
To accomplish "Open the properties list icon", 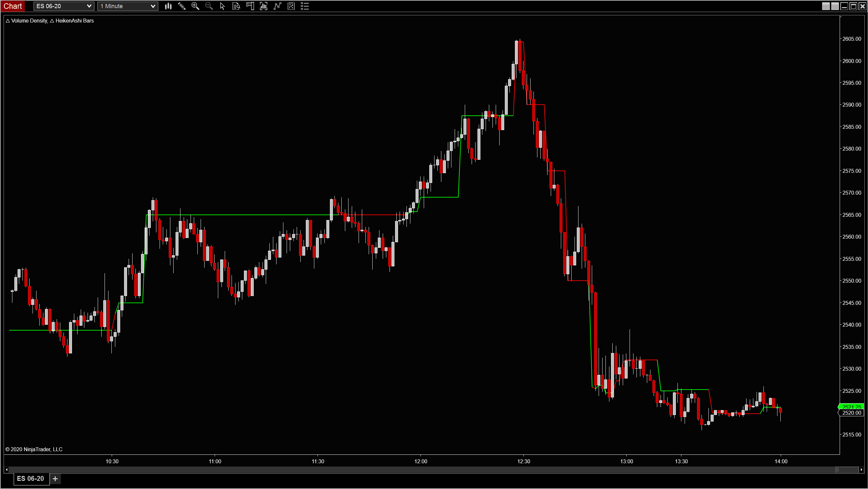I will [x=305, y=6].
